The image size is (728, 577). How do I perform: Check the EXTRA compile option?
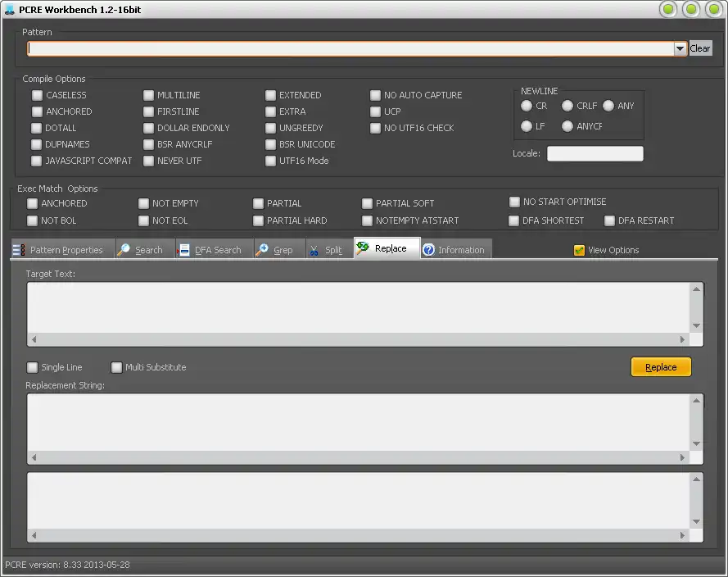coord(271,111)
